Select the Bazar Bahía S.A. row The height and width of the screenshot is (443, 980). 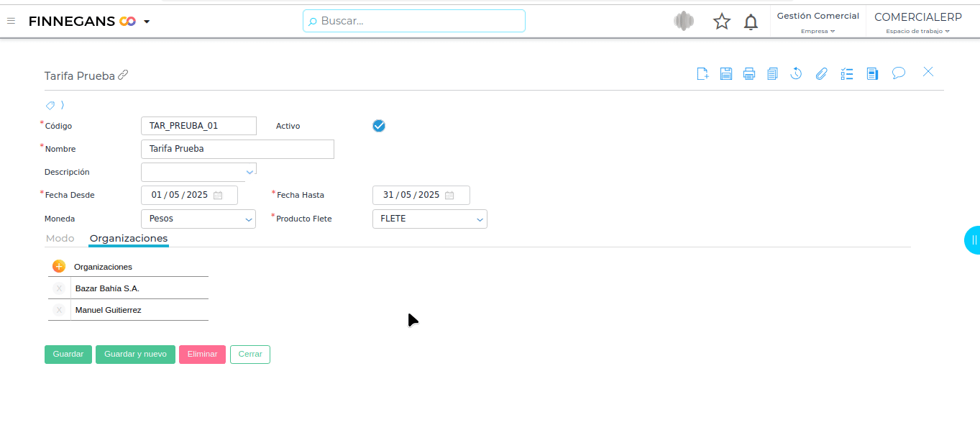[x=128, y=288]
